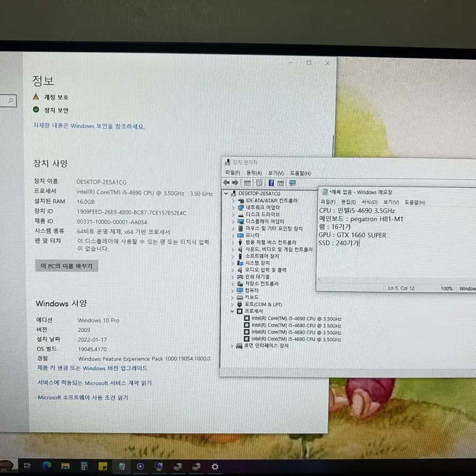Expand the 마우스 및 기타 포인팅 장치 arrow
Screen dimensions: 476x476
233,228
